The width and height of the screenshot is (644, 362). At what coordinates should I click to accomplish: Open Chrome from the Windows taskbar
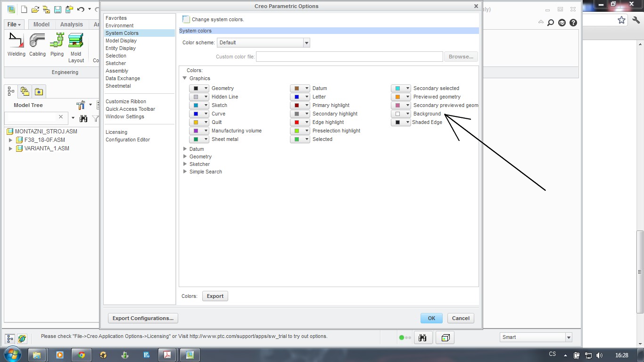82,355
